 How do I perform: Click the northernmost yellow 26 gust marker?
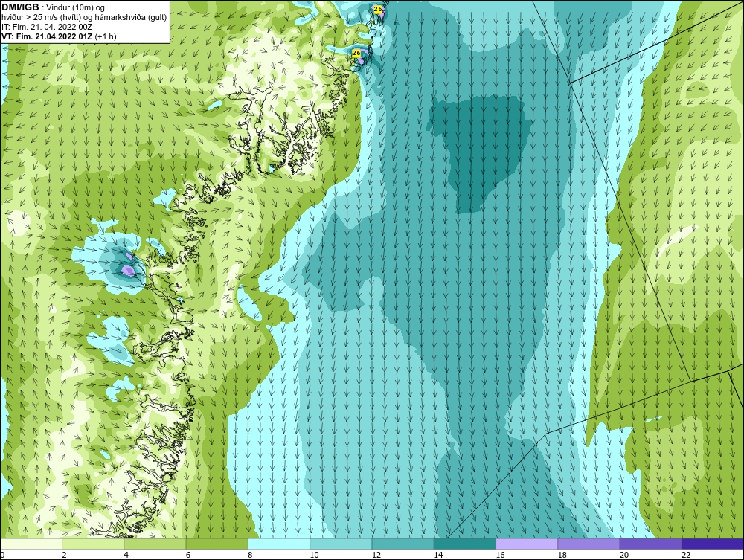pos(378,9)
